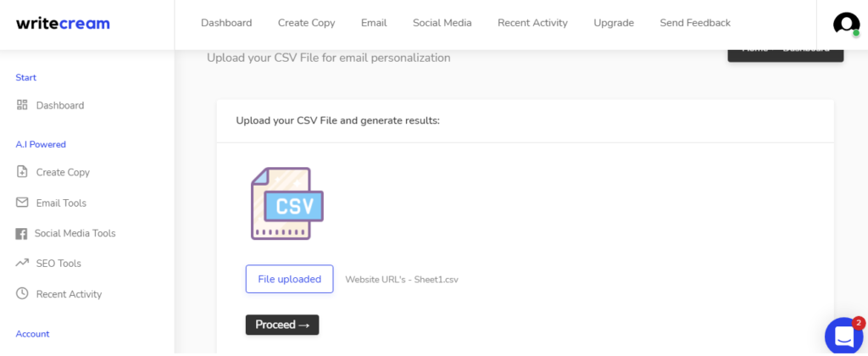Viewport: 868px width, 356px height.
Task: Click the File uploaded button
Action: (290, 279)
